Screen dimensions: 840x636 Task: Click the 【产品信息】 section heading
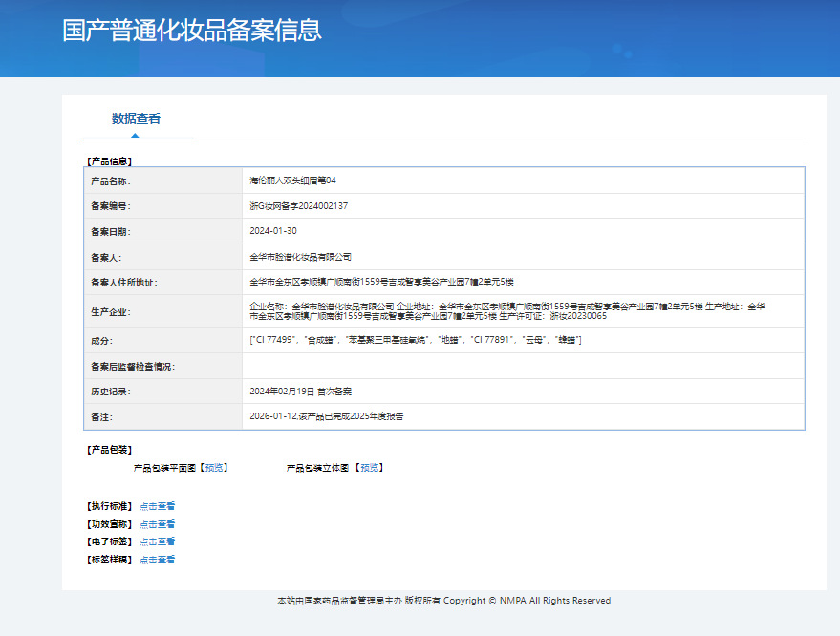click(109, 161)
